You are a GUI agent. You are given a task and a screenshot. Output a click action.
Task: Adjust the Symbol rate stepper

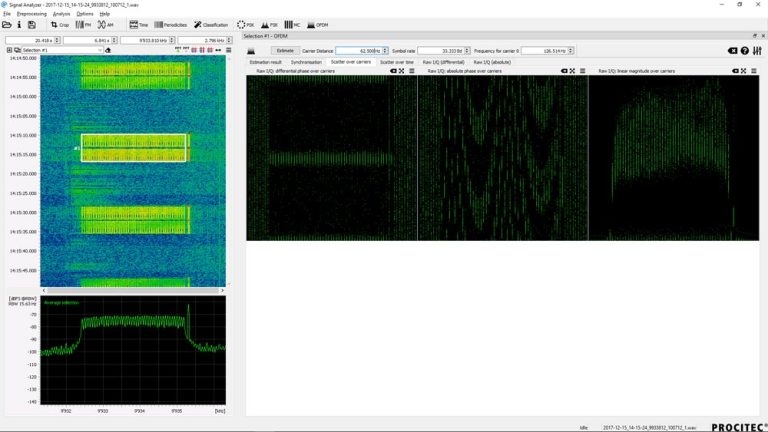pyautogui.click(x=467, y=51)
